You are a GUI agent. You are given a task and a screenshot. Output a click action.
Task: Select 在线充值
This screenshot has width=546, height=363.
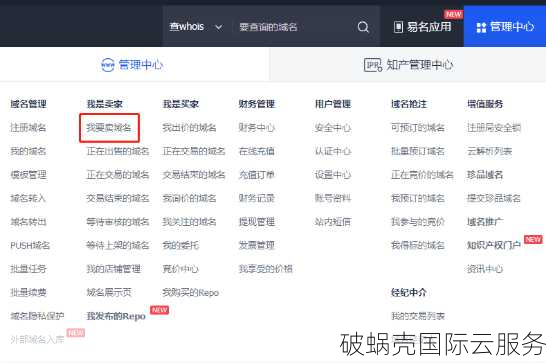coord(257,151)
